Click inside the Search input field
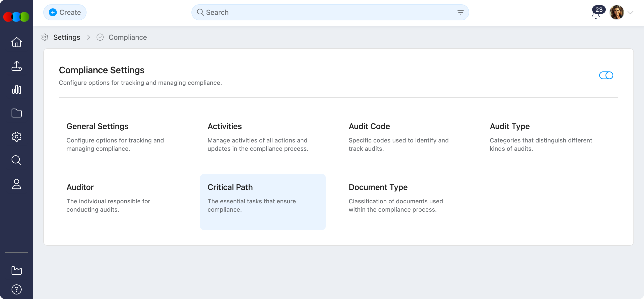Screen dimensions: 644x299 click(x=302, y=12)
